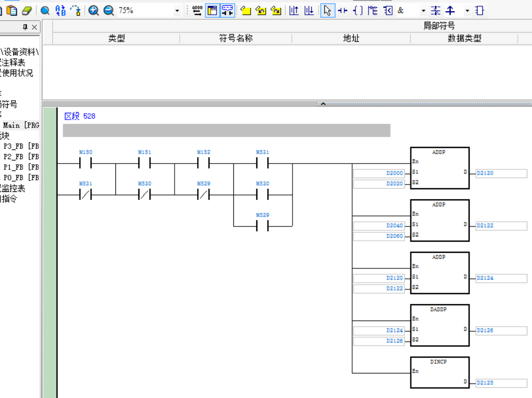The image size is (532, 398).
Task: Insert a coil using the coil tool
Action: [358, 10]
